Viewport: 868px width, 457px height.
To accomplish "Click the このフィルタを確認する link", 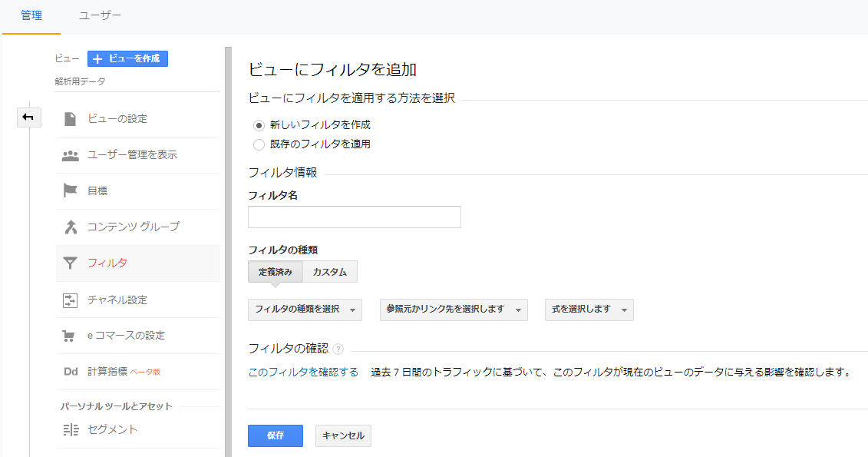I will [x=303, y=373].
